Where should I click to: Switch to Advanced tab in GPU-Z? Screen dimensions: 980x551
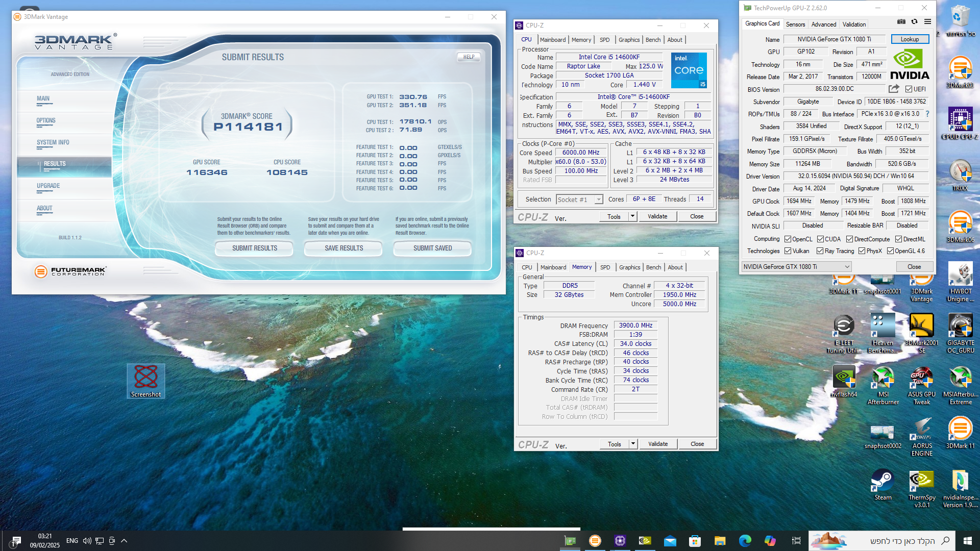coord(824,24)
